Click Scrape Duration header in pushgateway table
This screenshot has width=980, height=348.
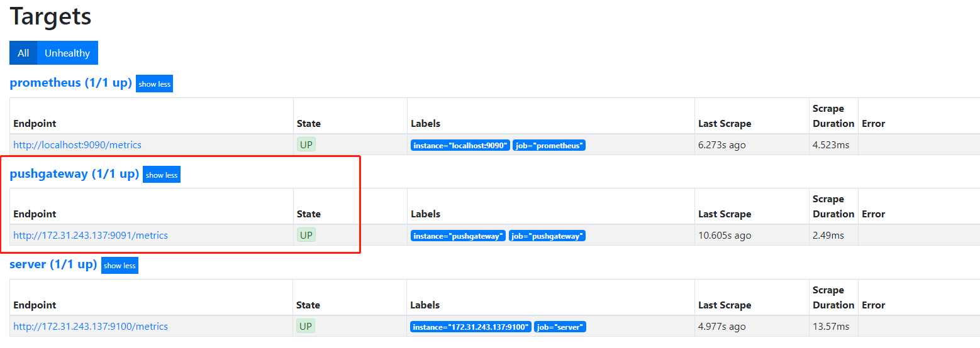(x=833, y=207)
